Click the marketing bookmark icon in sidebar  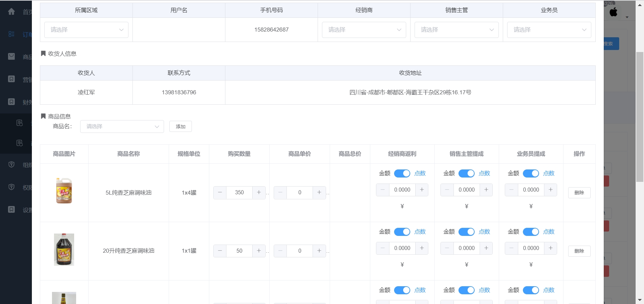(11, 79)
